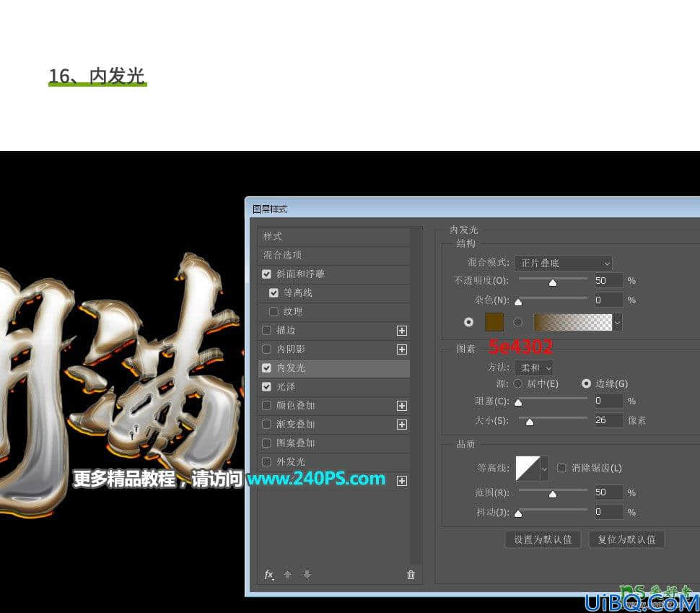The width and height of the screenshot is (700, 613).
Task: Open contour picker dropdown arrow
Action: (x=544, y=469)
